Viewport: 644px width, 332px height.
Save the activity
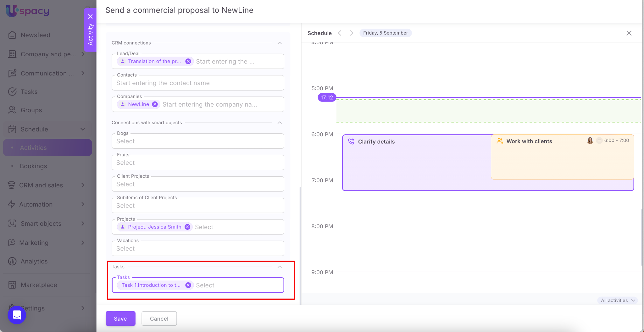click(x=120, y=318)
